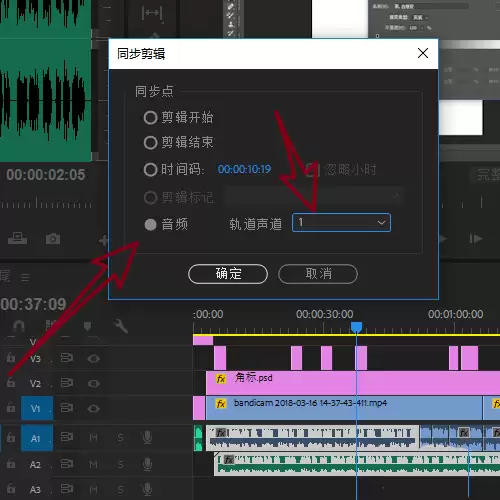This screenshot has width=500, height=500.
Task: Click the timeline timecode 00:37:09
Action: click(x=33, y=304)
